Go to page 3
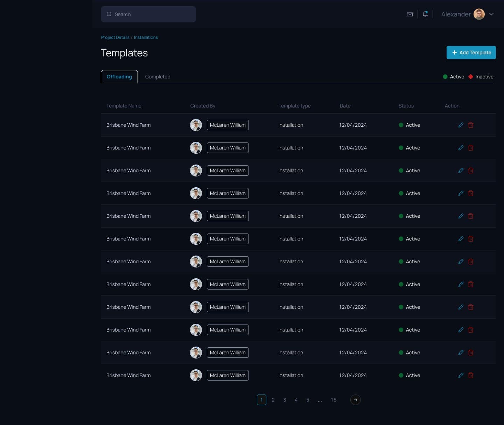This screenshot has height=425, width=504. tap(285, 400)
